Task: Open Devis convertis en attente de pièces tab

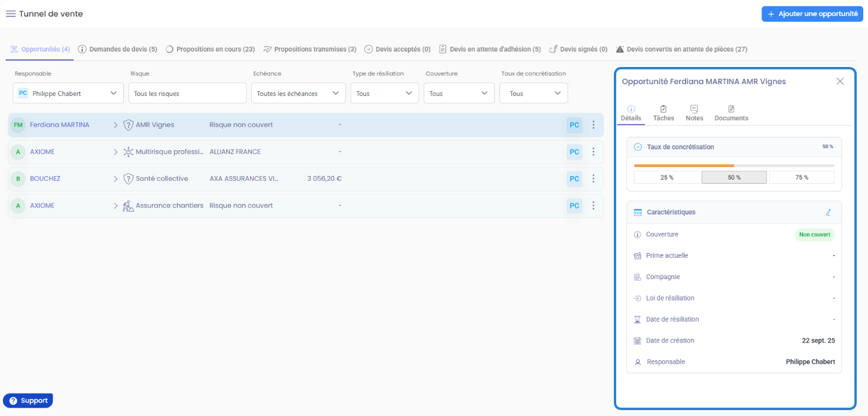Action: click(x=681, y=49)
